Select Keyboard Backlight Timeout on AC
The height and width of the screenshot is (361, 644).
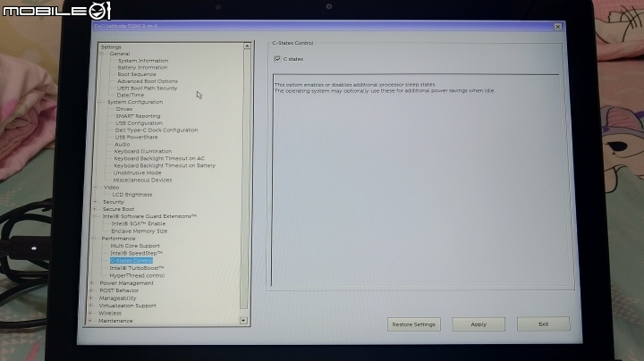159,158
